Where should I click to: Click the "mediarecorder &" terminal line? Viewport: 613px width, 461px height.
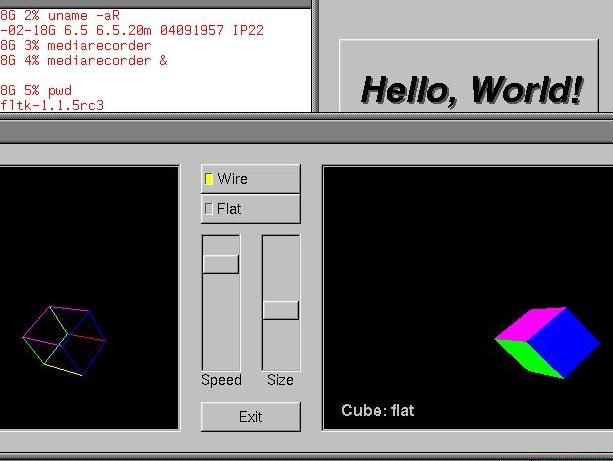coord(84,61)
